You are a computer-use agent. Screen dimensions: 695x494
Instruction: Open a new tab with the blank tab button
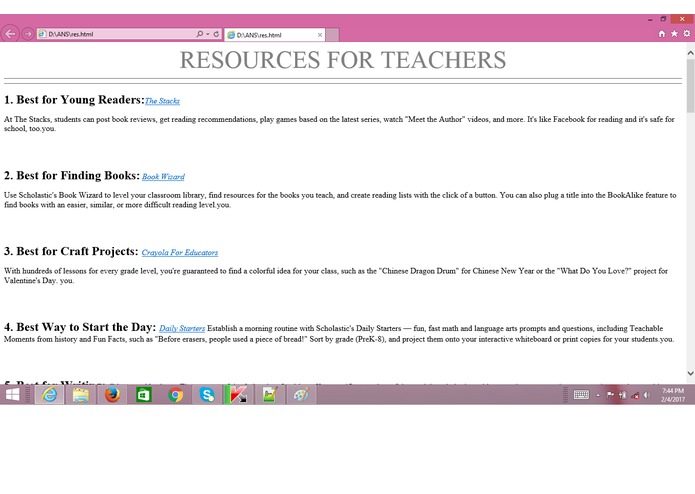[x=332, y=35]
